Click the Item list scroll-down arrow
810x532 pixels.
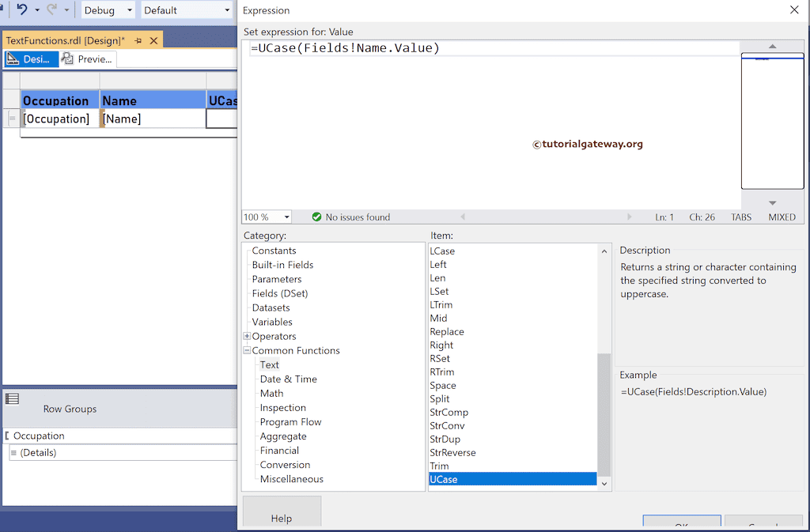[604, 483]
